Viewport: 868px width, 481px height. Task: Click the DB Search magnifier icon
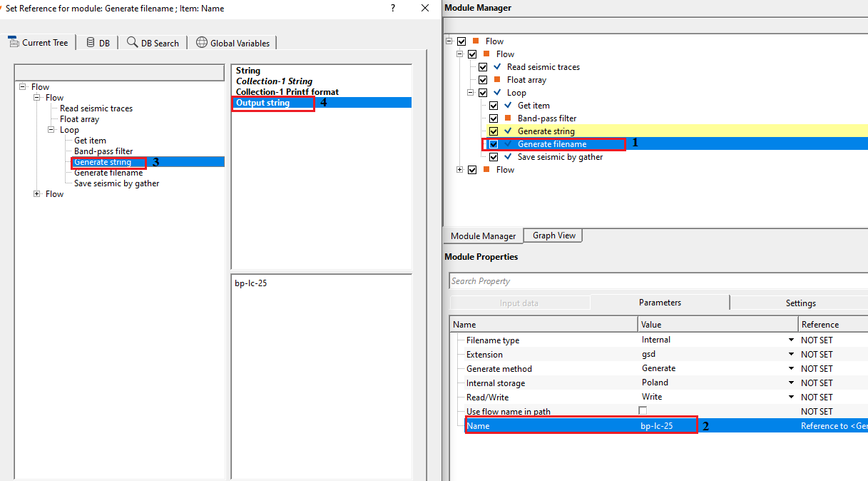pyautogui.click(x=132, y=43)
